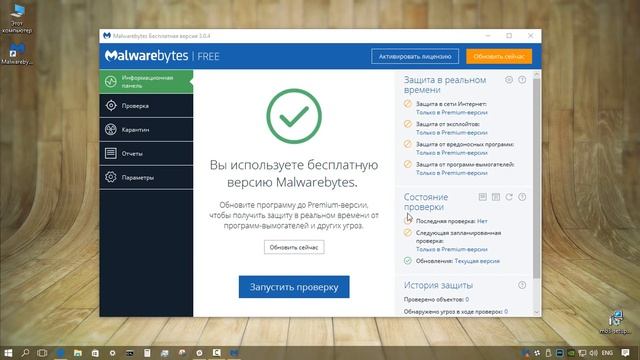
Task: Click the right panel vertical scrollbar thumb
Action: coord(537,178)
